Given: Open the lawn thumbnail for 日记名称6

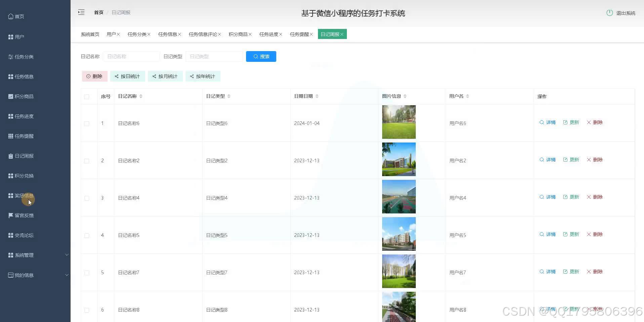Looking at the screenshot, I should 399,122.
